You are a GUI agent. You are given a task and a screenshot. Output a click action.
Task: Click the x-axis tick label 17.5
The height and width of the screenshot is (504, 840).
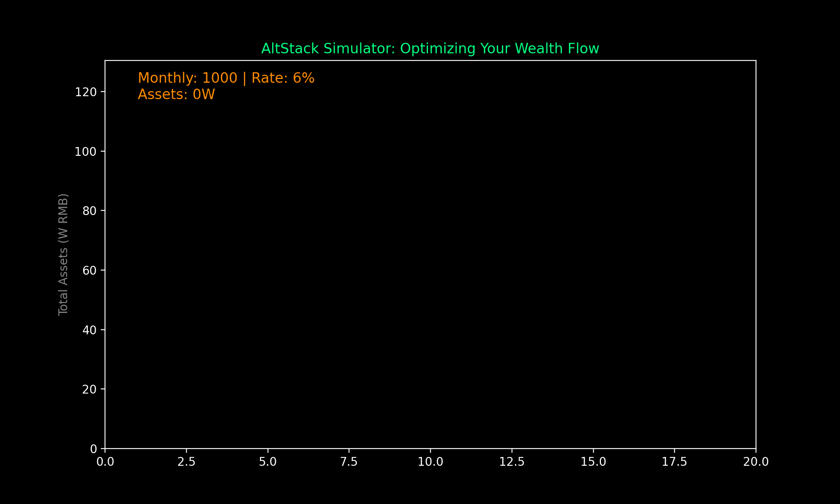(x=675, y=462)
